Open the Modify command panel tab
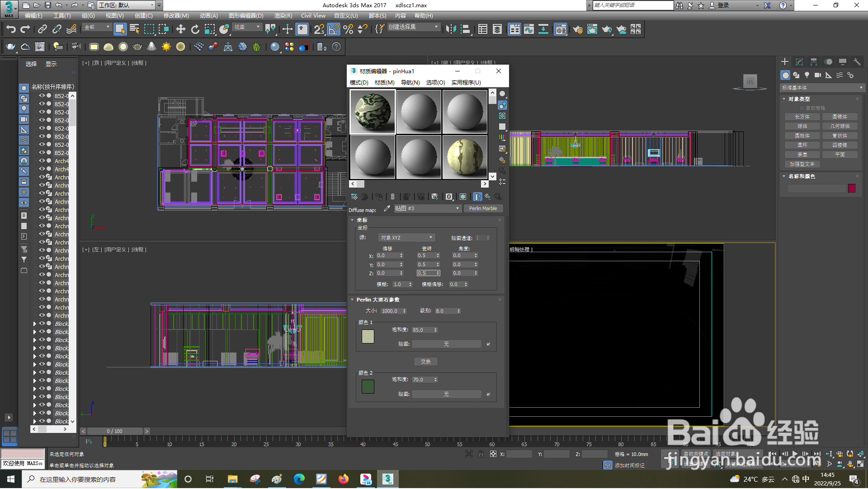 click(799, 62)
